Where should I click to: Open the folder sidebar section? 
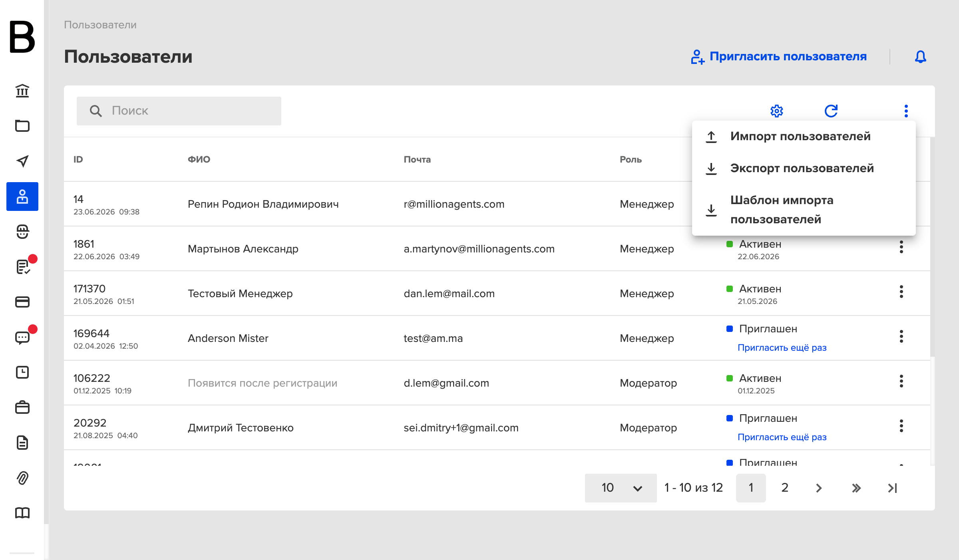22,126
